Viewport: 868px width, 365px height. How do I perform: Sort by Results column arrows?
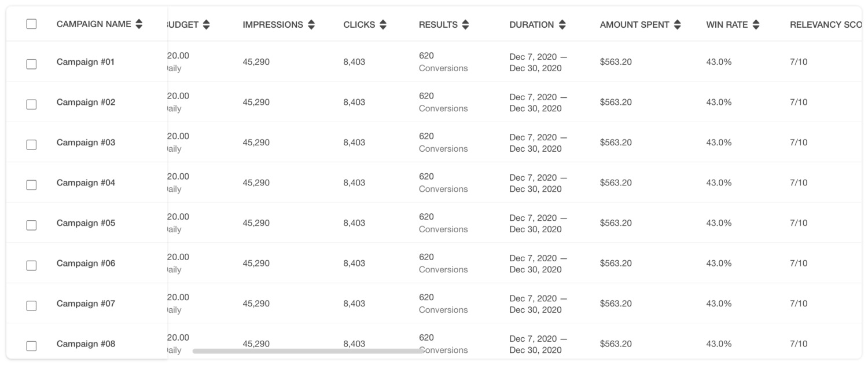coord(466,25)
